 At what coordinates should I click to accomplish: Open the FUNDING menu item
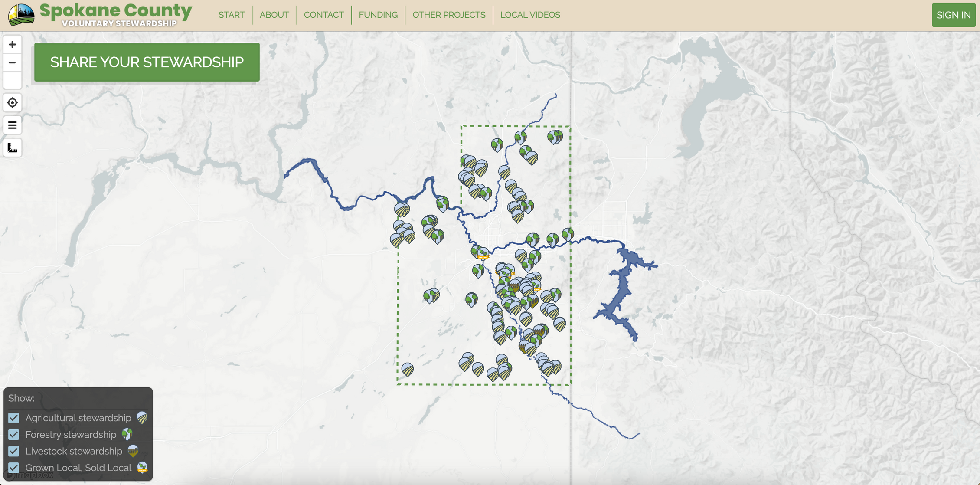point(378,15)
